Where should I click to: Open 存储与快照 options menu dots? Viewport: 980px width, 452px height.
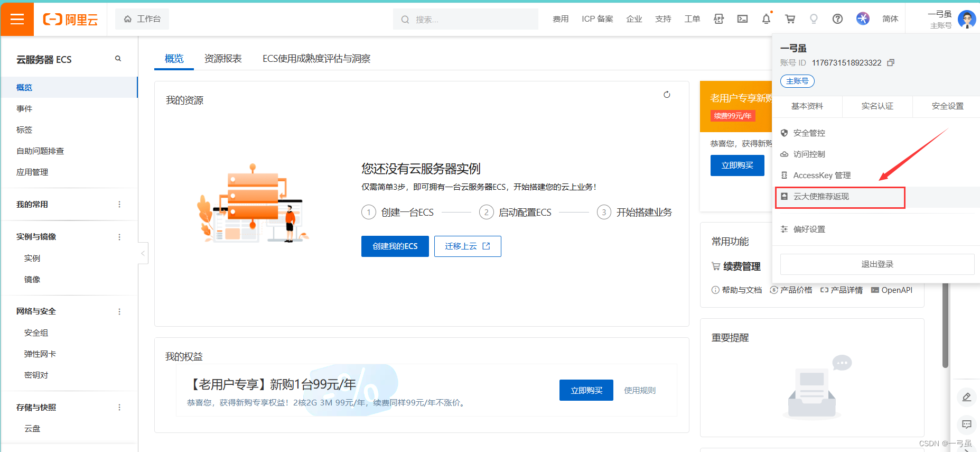click(x=119, y=408)
